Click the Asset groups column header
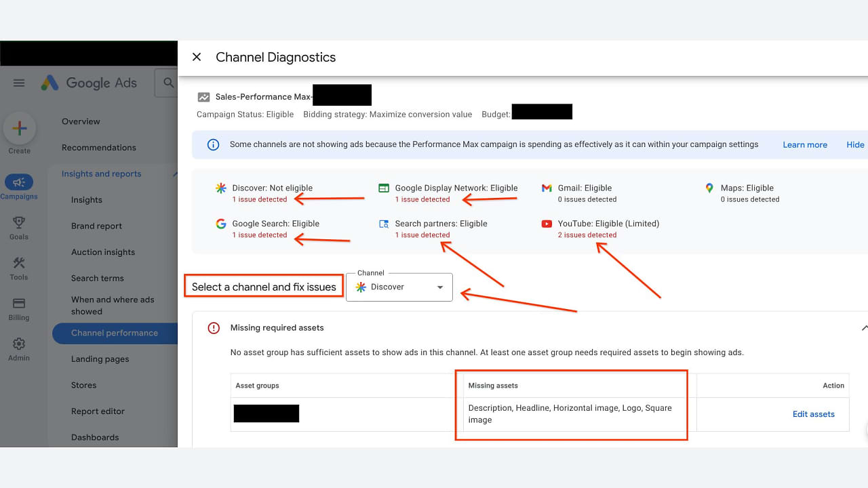868x488 pixels. (257, 386)
